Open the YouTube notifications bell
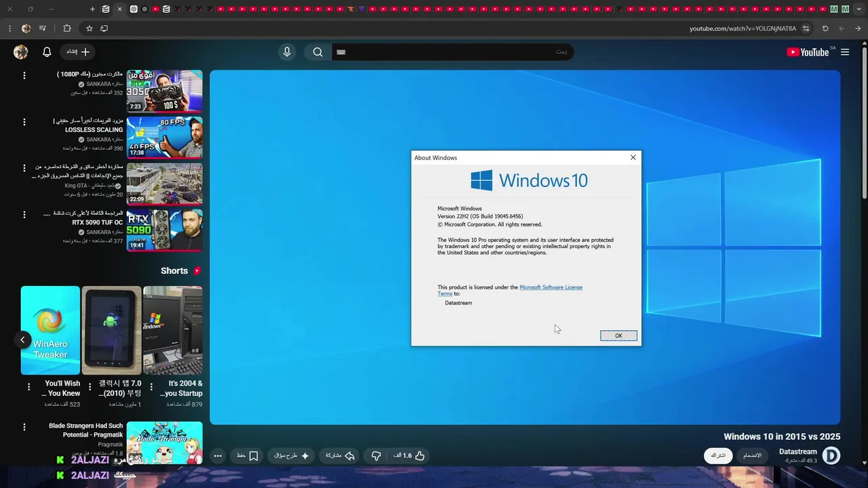 point(47,52)
